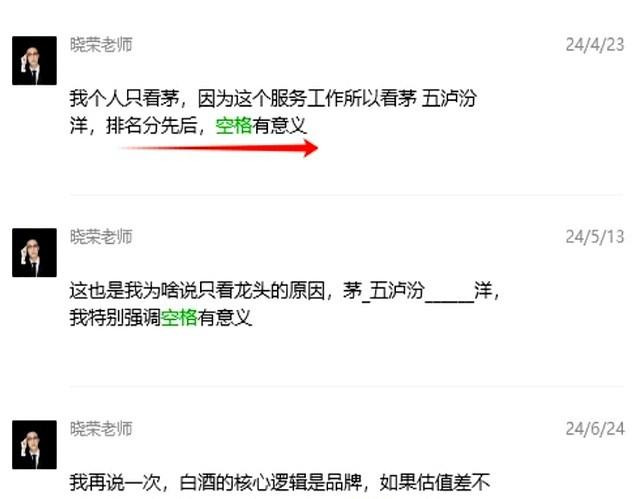This screenshot has height=499, width=640.
Task: Click the 24/4/23 date stamp
Action: [x=595, y=44]
